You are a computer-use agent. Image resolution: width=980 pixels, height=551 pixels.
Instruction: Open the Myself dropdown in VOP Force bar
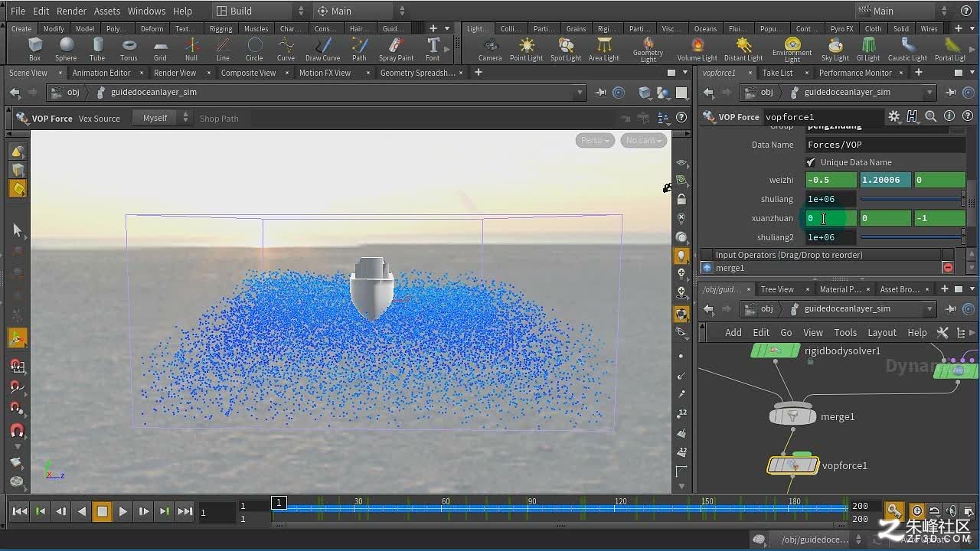[x=161, y=118]
